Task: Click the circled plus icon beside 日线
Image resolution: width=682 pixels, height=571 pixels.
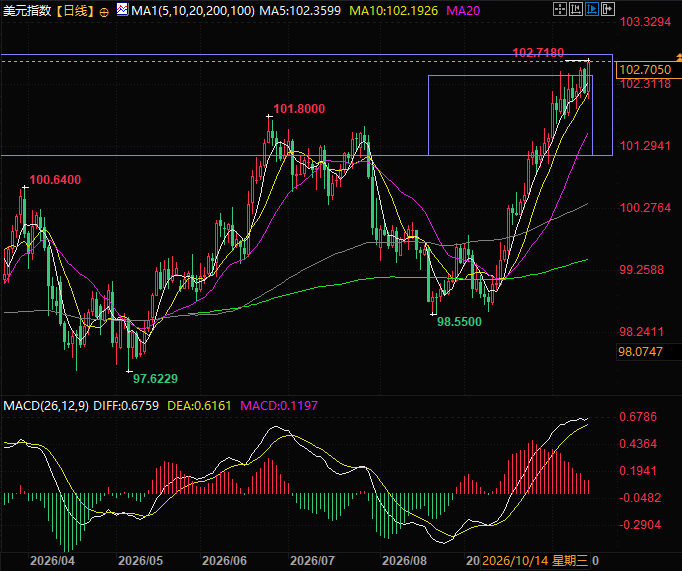Action: tap(104, 12)
